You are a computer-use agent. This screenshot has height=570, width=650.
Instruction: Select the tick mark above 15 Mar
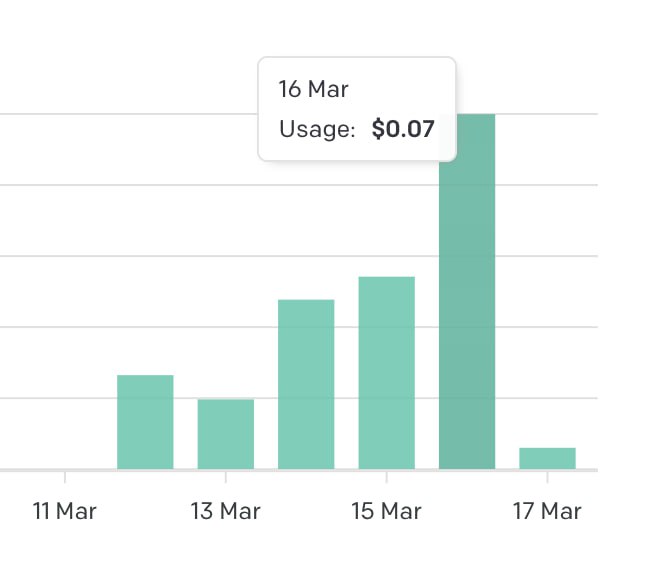coord(386,476)
